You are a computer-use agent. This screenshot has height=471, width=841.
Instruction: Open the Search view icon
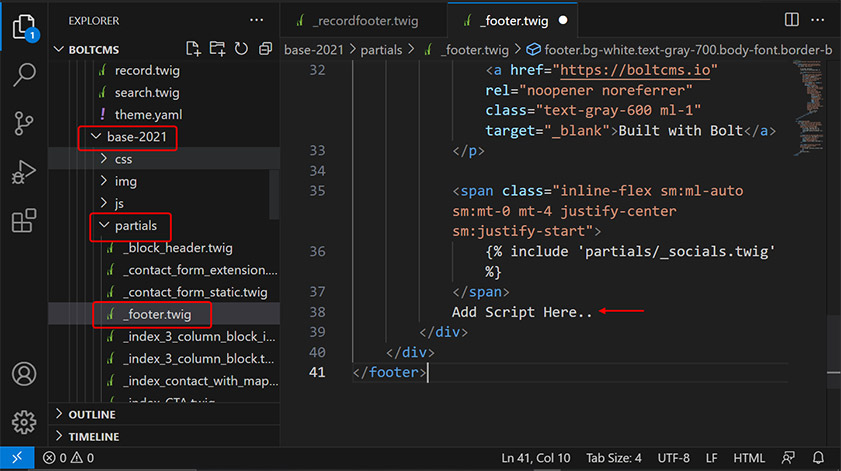tap(24, 75)
